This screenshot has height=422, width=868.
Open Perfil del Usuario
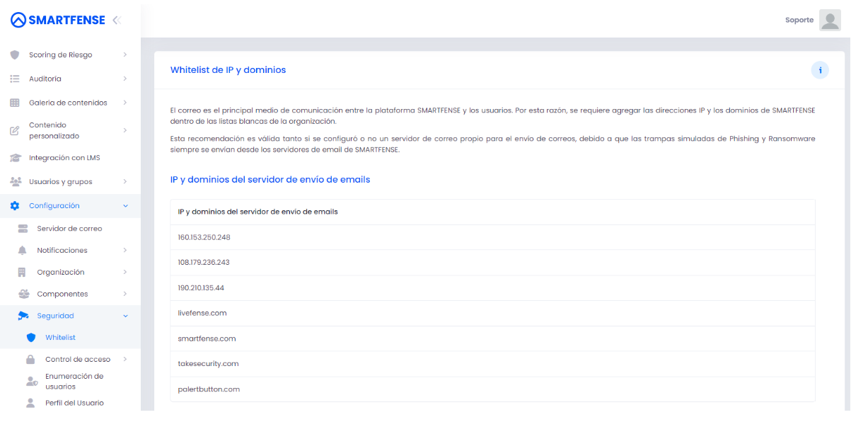click(x=74, y=403)
